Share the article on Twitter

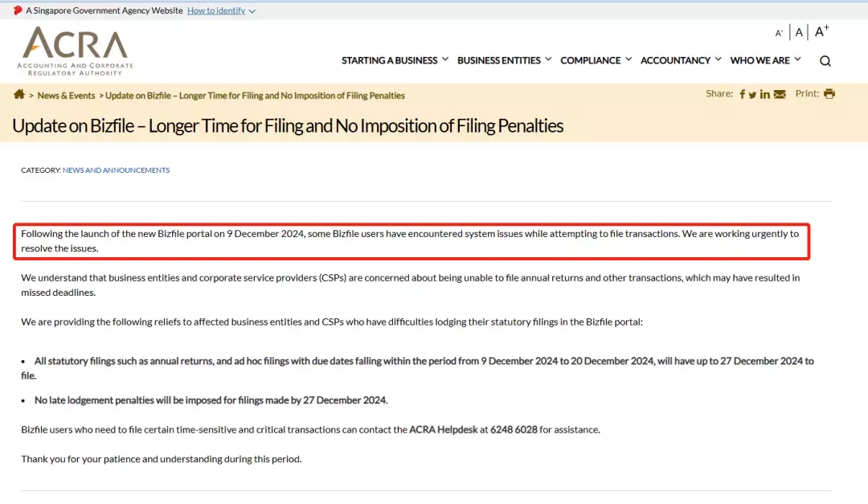pyautogui.click(x=752, y=95)
